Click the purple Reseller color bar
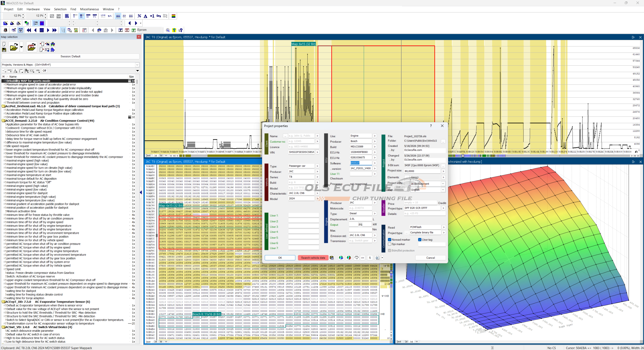This screenshot has width=644, height=350. pyautogui.click(x=384, y=208)
